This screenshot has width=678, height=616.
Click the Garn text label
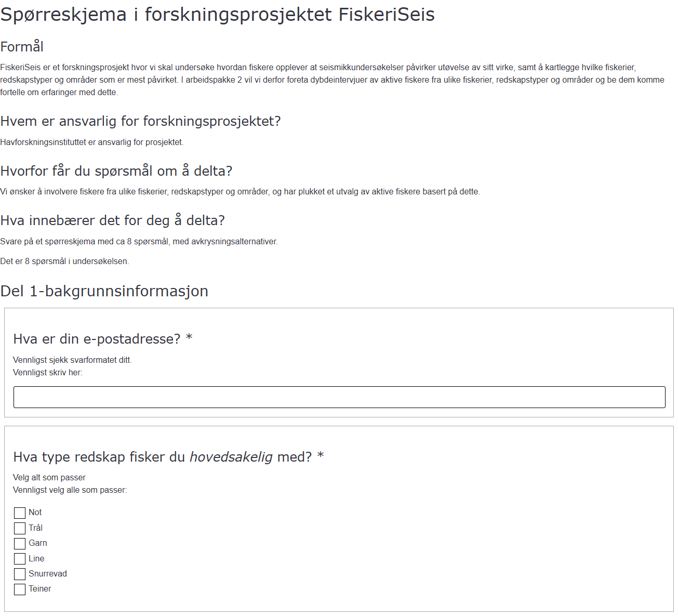[x=38, y=543]
